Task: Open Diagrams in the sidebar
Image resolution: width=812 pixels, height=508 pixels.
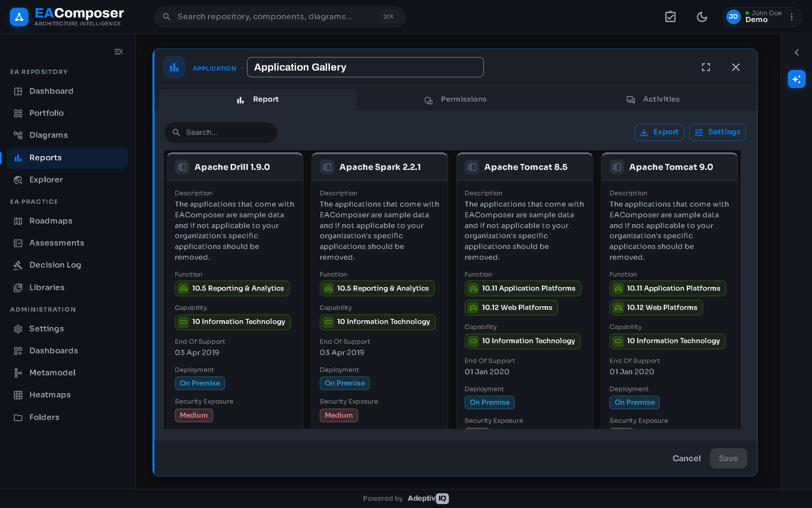Action: tap(67, 135)
